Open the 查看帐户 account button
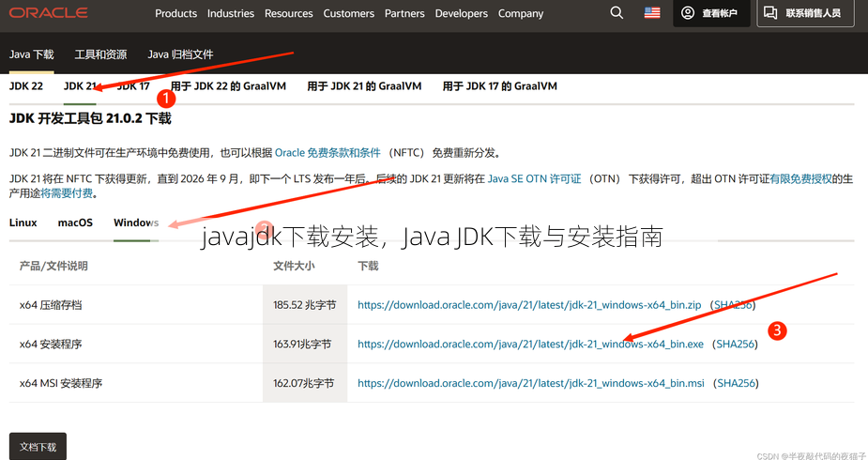 (x=711, y=13)
